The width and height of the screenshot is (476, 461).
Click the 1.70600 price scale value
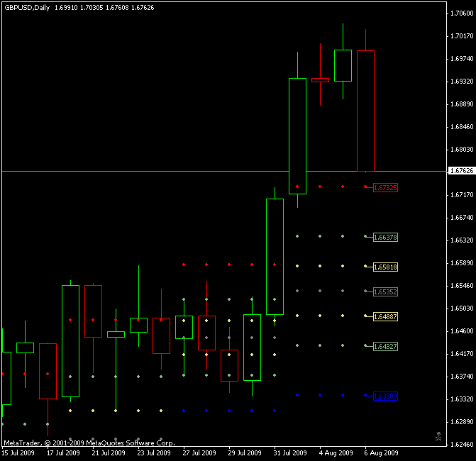(x=461, y=13)
